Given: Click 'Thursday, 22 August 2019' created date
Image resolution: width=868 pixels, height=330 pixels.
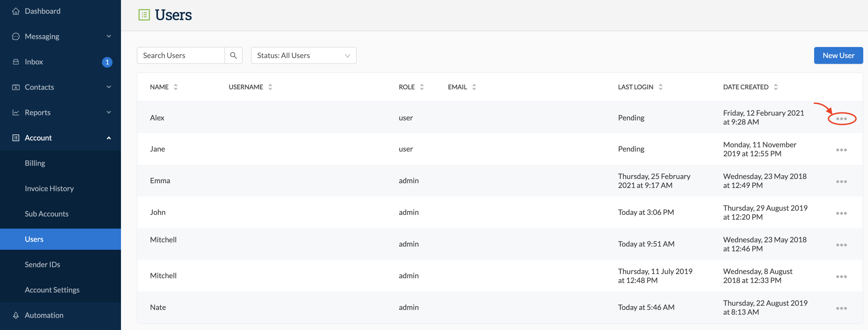Looking at the screenshot, I should (765, 303).
